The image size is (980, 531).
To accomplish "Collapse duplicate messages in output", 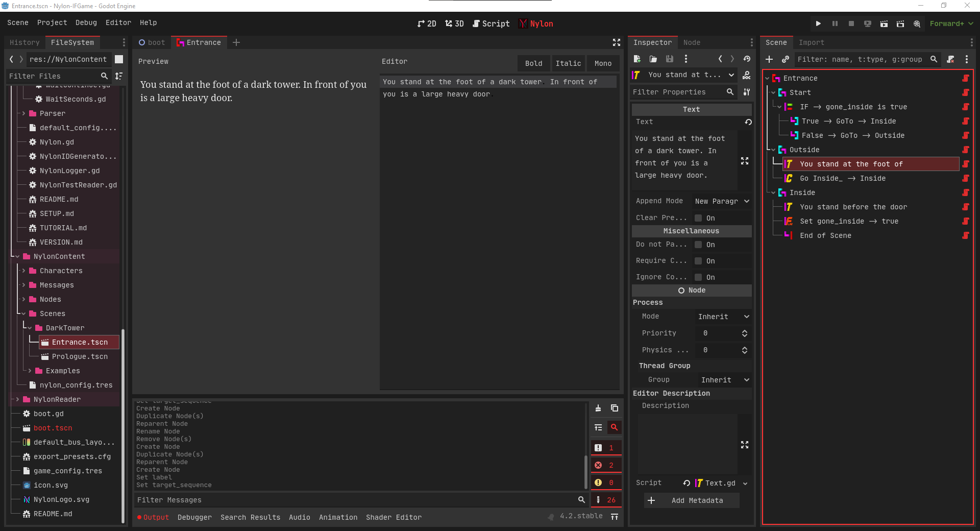I will [598, 427].
